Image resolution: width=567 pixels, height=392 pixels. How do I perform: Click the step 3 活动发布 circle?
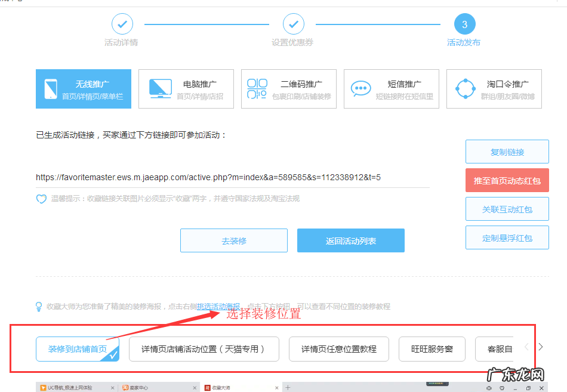[464, 24]
